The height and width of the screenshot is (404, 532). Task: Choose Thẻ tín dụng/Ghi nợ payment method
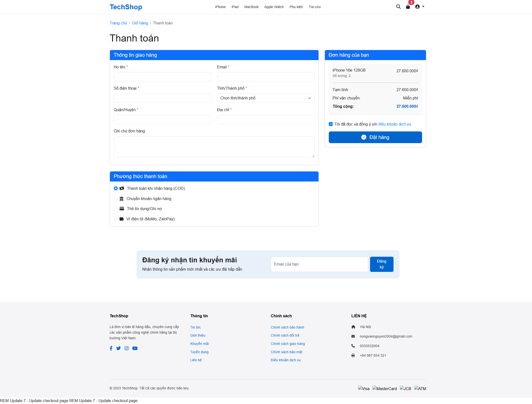tap(116, 209)
